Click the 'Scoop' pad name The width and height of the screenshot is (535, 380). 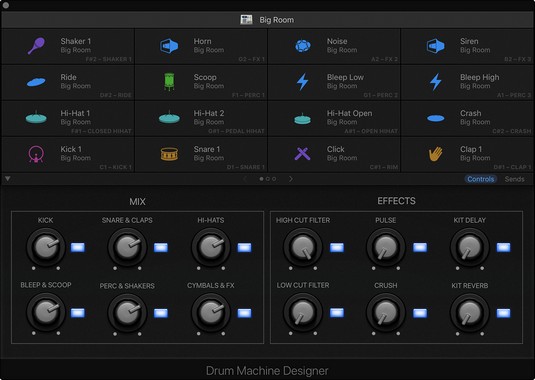click(205, 77)
